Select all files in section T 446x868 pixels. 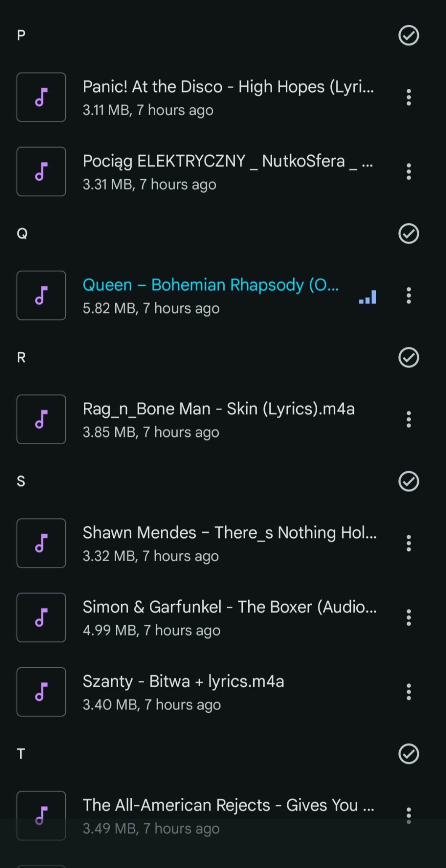409,754
